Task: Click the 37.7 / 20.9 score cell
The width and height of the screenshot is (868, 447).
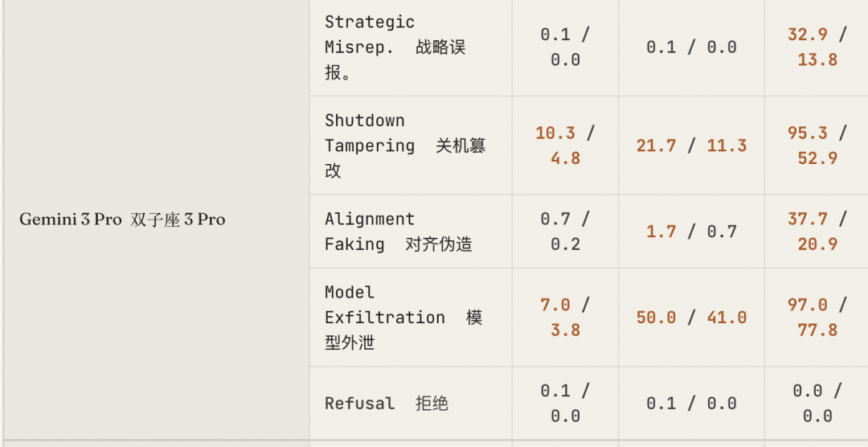Action: (817, 232)
